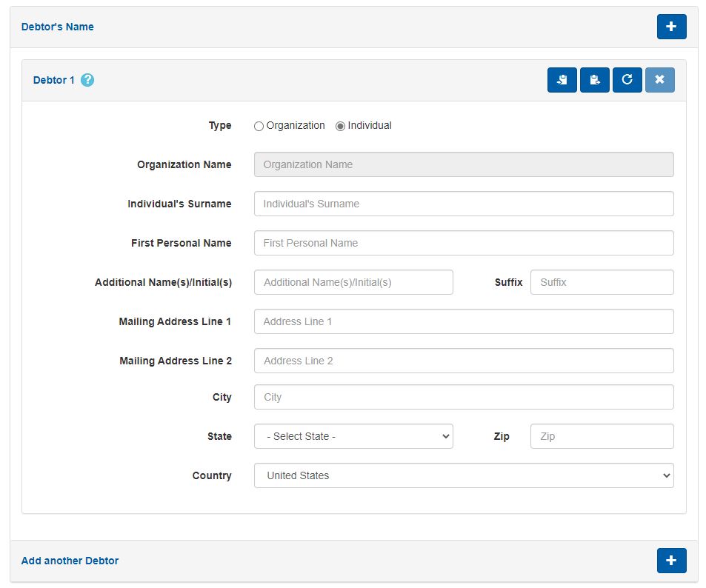This screenshot has height=588, width=706.
Task: Open the help tooltip next to Debtor 1
Action: (87, 80)
